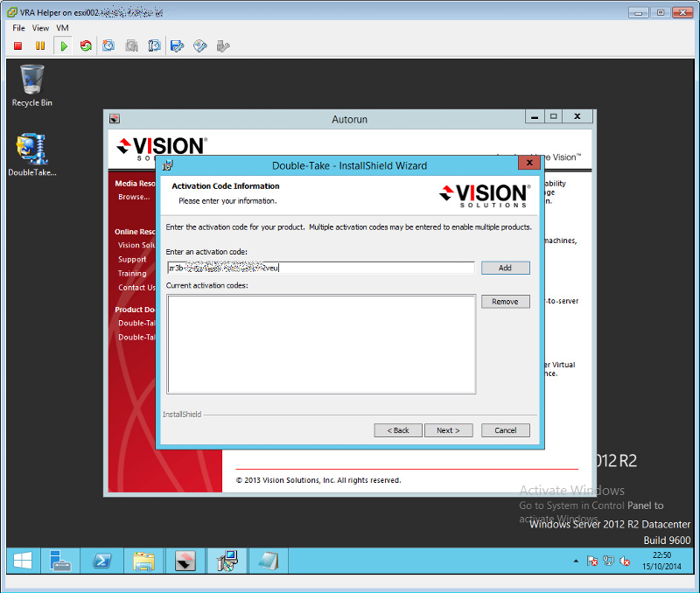The width and height of the screenshot is (700, 593).
Task: Click the Reset VM toolbar icon
Action: 86,46
